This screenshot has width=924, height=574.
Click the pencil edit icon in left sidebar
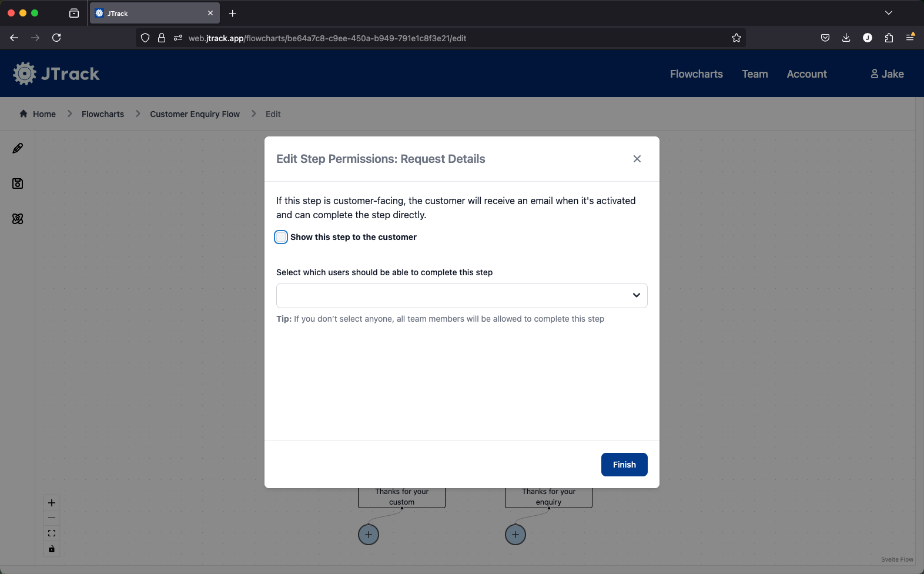[x=18, y=148]
